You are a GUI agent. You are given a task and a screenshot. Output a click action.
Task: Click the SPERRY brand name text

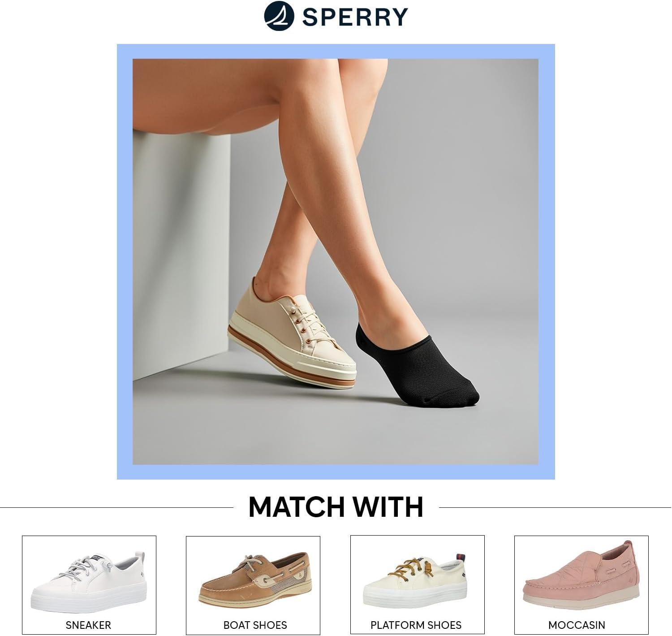click(355, 17)
